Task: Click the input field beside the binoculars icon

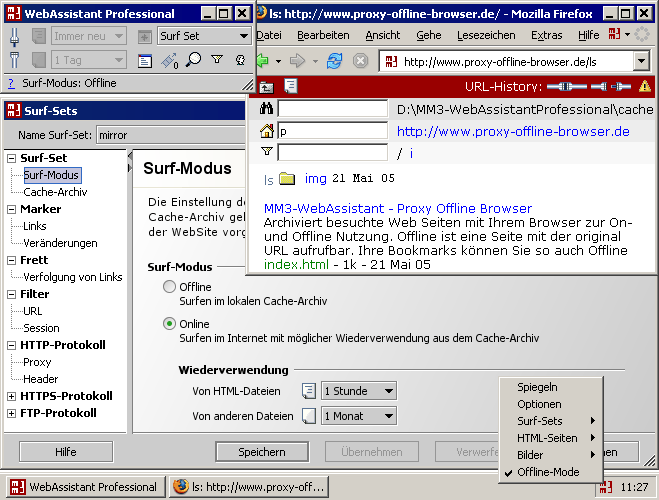Action: (332, 109)
